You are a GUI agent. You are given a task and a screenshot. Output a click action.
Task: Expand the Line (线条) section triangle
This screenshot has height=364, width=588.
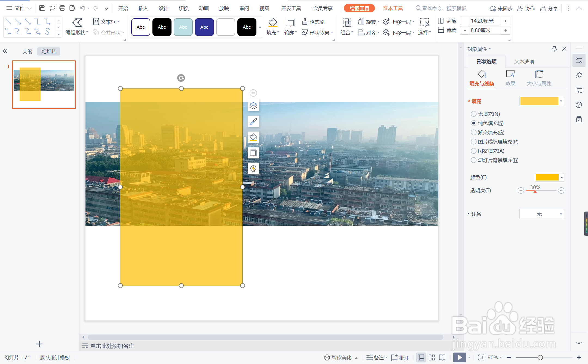(x=468, y=214)
